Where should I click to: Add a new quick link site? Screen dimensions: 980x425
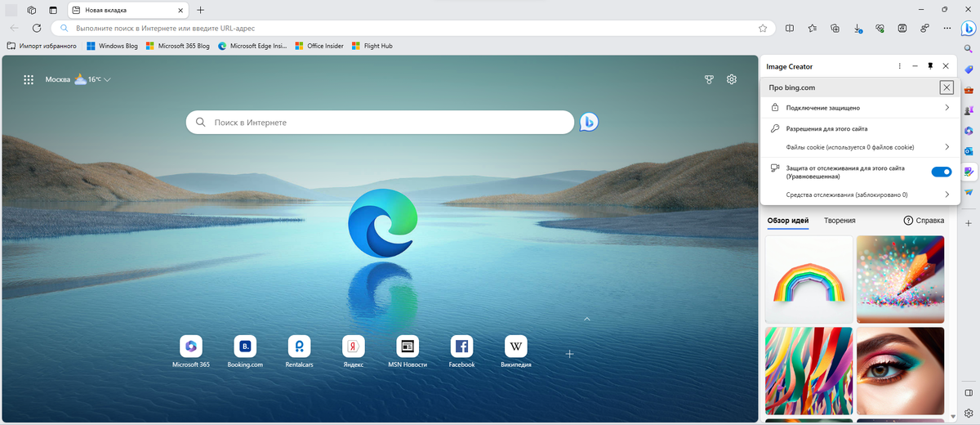coord(570,353)
